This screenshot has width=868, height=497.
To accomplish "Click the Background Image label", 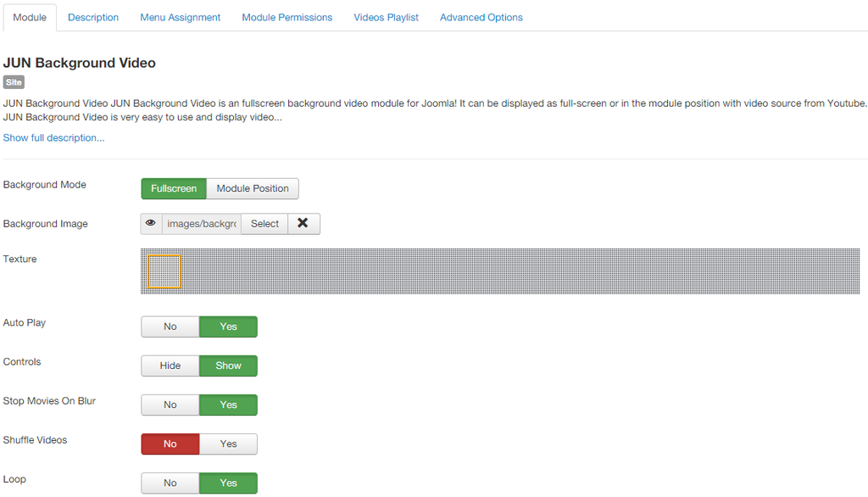I will tap(46, 224).
